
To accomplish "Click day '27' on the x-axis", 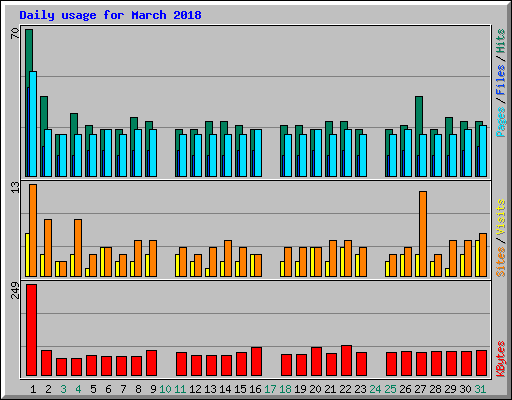I will point(420,389).
